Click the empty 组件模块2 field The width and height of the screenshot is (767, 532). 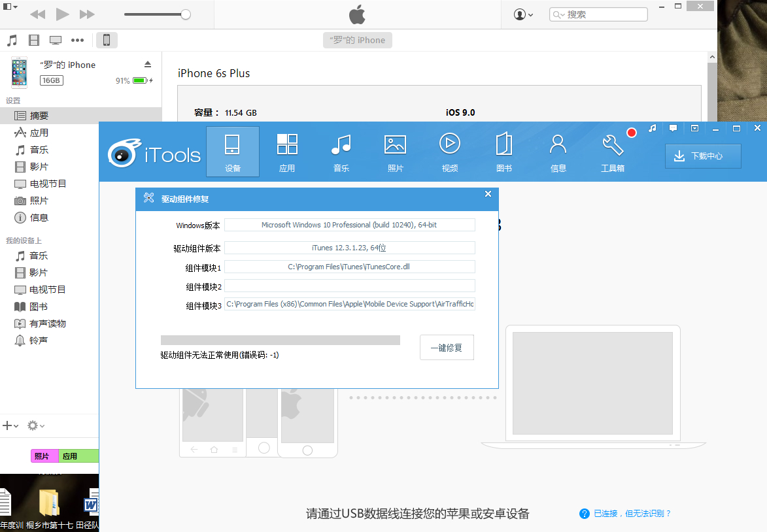(x=349, y=286)
